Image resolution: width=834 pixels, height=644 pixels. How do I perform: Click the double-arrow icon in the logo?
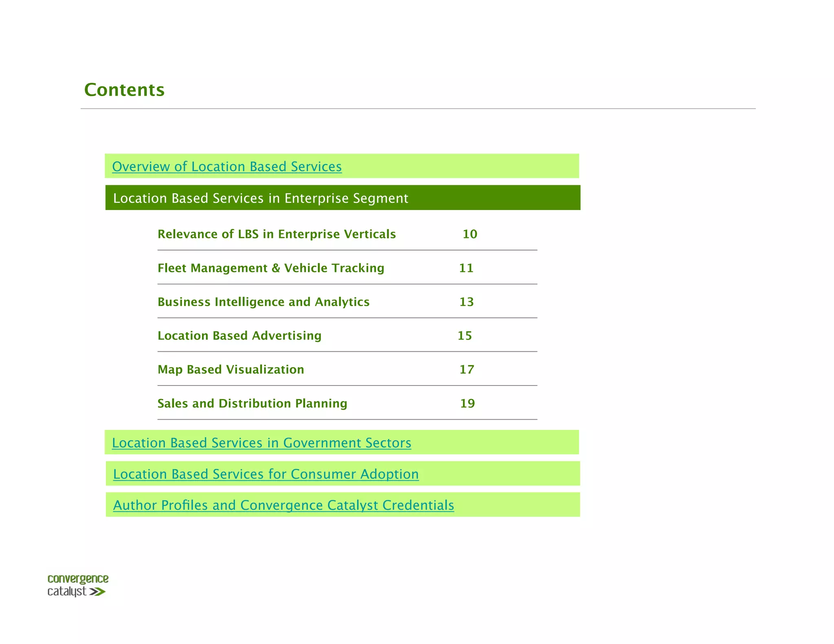pos(98,592)
